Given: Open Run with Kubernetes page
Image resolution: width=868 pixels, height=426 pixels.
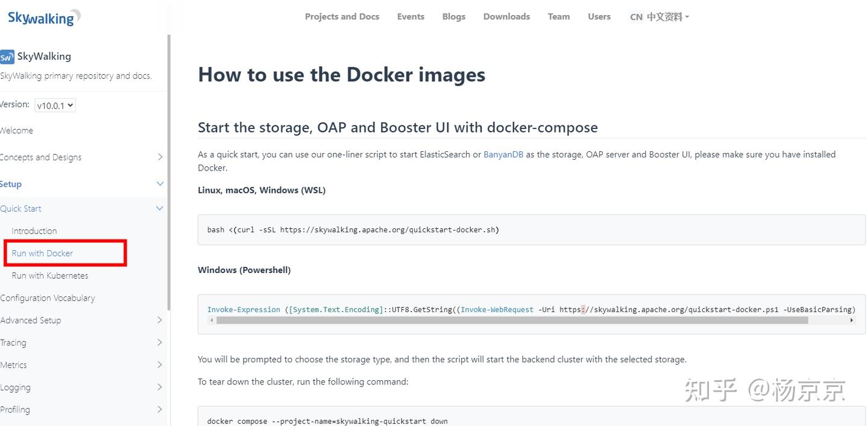Looking at the screenshot, I should click(x=50, y=275).
